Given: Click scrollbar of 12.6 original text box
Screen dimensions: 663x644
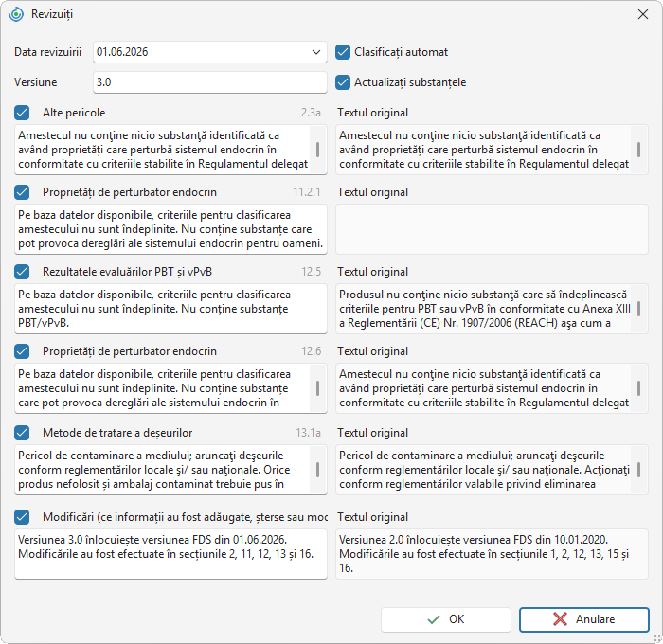Looking at the screenshot, I should coord(638,387).
